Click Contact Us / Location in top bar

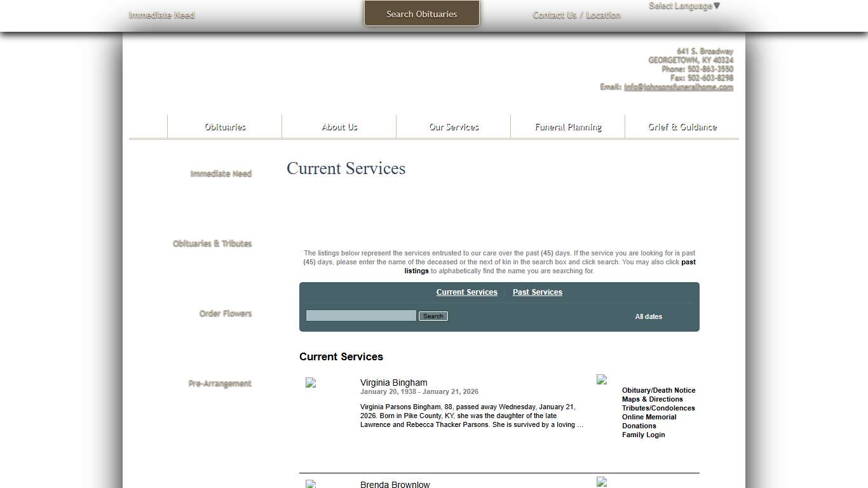click(x=576, y=15)
